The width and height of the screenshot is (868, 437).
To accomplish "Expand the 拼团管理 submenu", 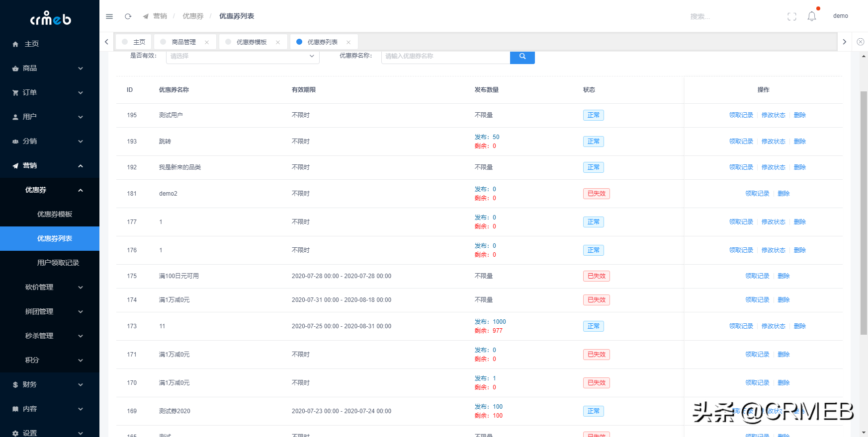I will point(50,311).
